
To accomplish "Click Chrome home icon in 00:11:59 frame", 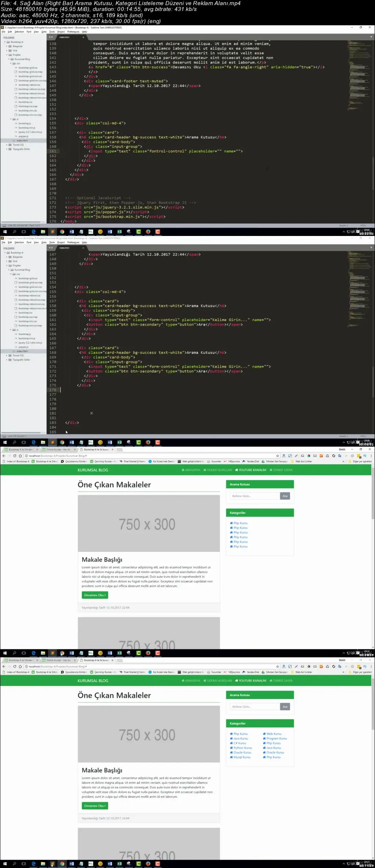I will pyautogui.click(x=20, y=666).
